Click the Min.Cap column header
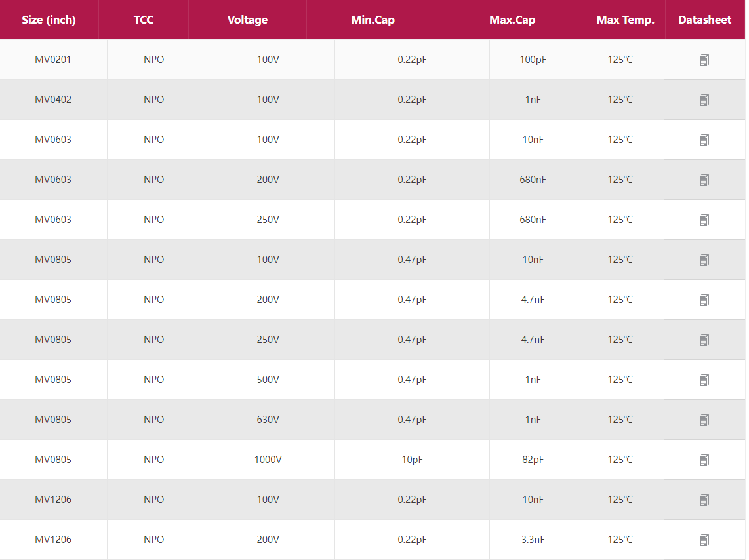The image size is (749, 560). click(373, 20)
